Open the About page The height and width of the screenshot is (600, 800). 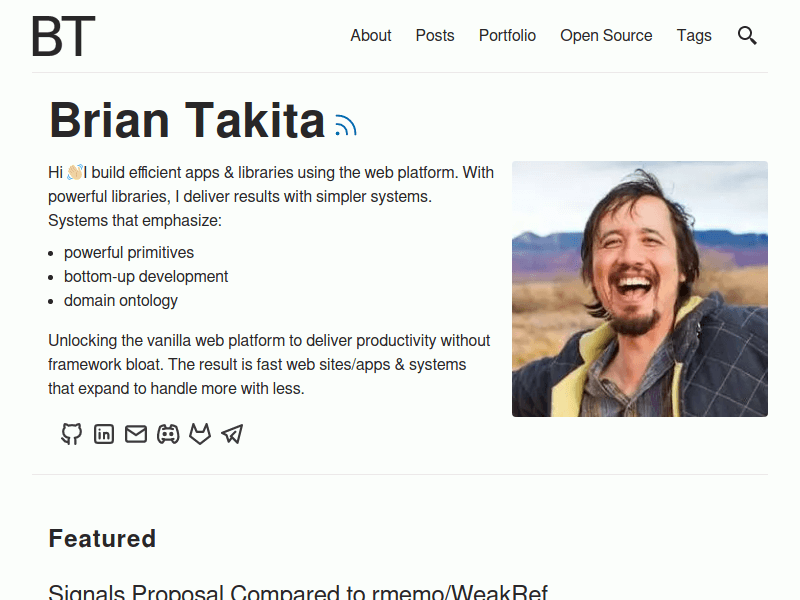click(x=371, y=35)
